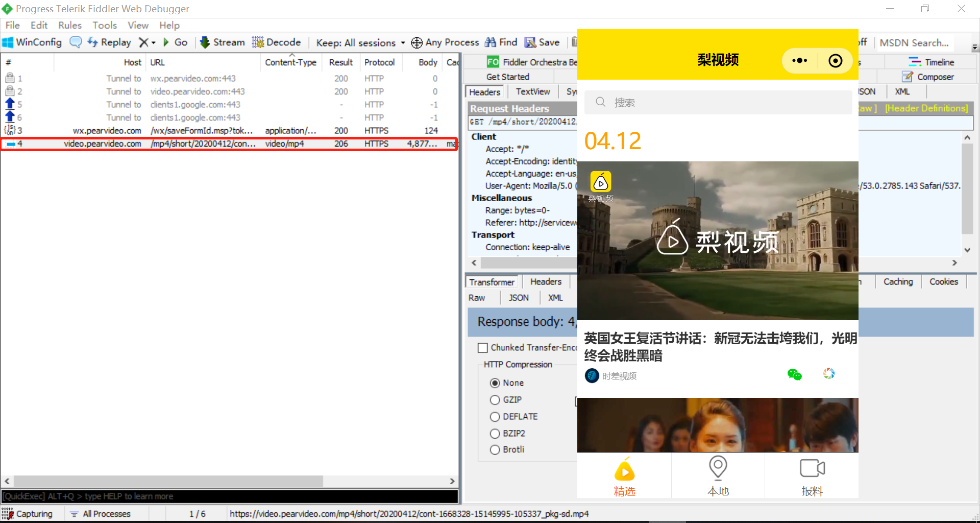The height and width of the screenshot is (523, 980).
Task: Replay the selected session
Action: (109, 42)
